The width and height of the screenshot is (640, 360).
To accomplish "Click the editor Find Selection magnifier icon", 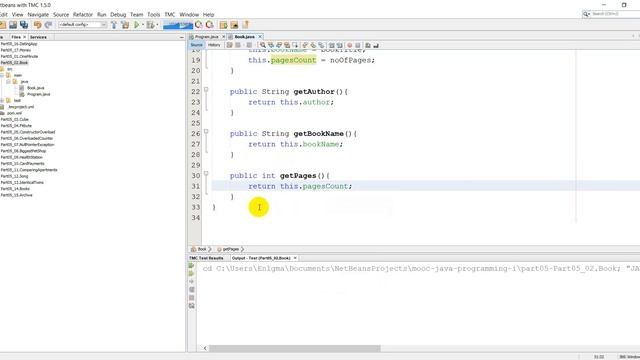I will pyautogui.click(x=263, y=45).
